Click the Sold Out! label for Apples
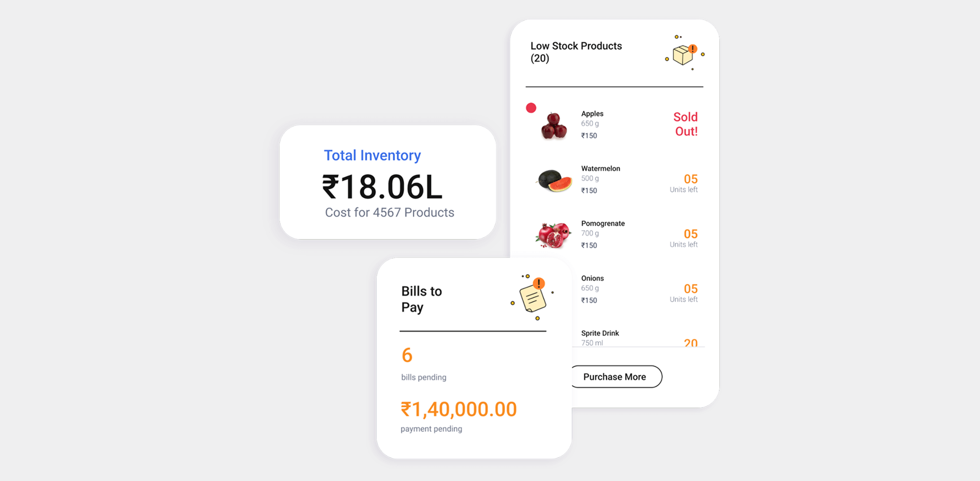 [685, 124]
